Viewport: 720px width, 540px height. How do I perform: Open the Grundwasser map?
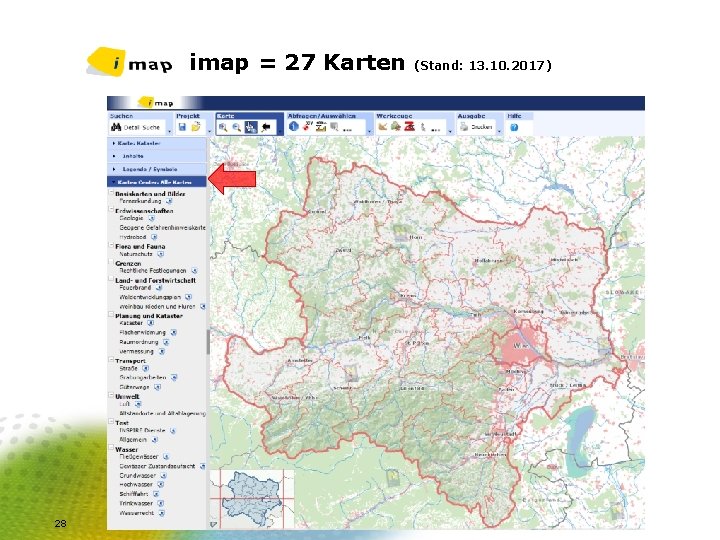[138, 475]
